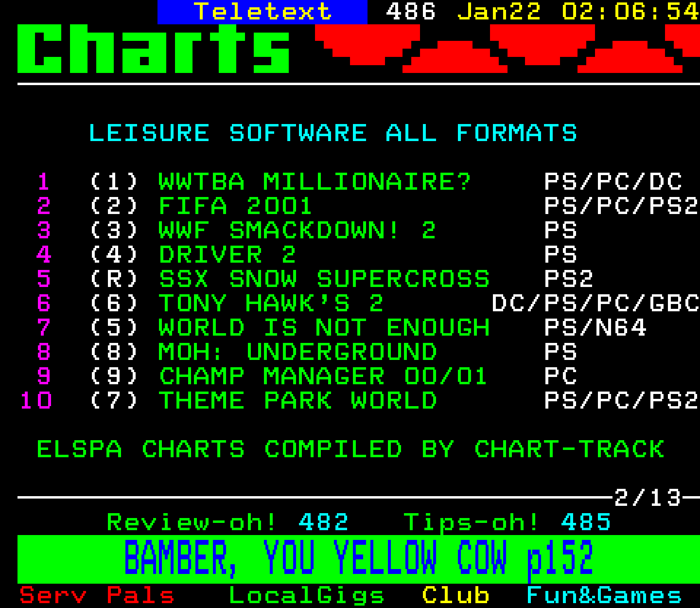Viewport: 700px width, 608px height.
Task: Click the PS/N64 format text
Action: 595,327
